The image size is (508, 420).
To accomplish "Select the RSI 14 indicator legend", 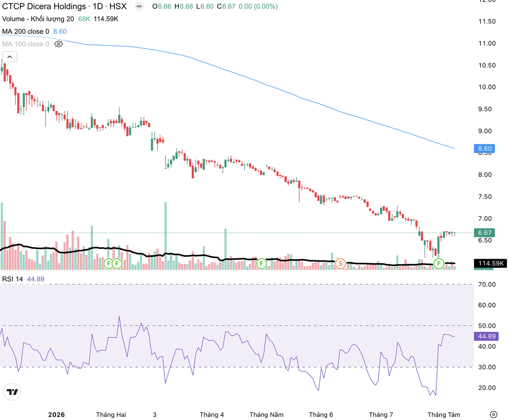I will click(x=13, y=279).
